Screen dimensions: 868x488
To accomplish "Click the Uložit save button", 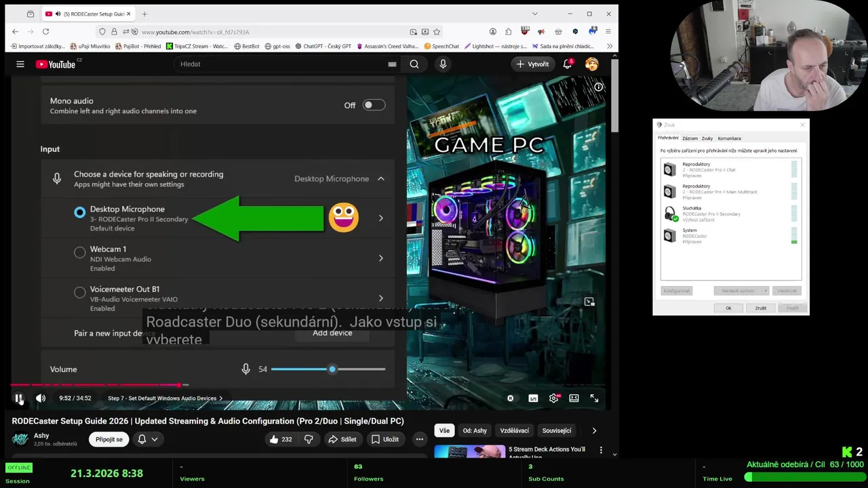I will pos(384,439).
